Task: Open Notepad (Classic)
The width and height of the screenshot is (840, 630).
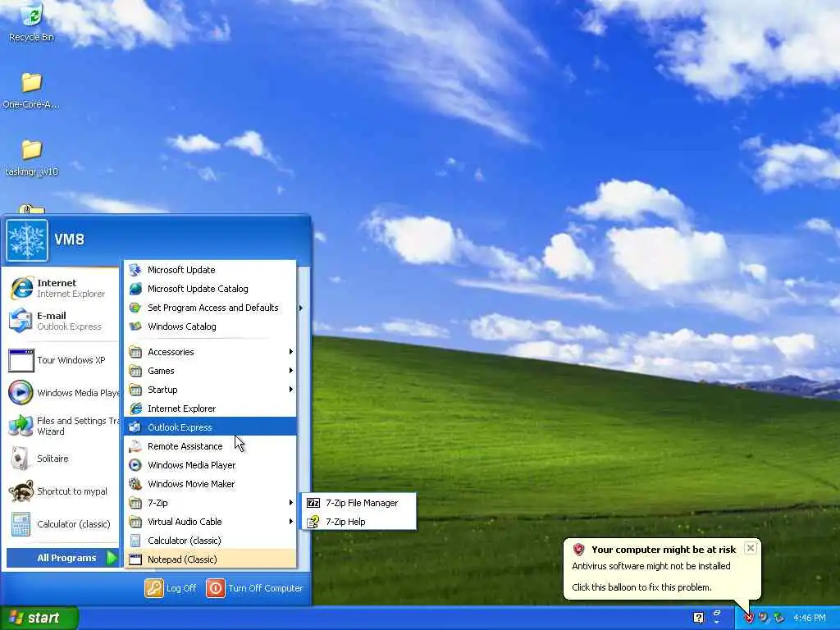Action: pyautogui.click(x=210, y=559)
